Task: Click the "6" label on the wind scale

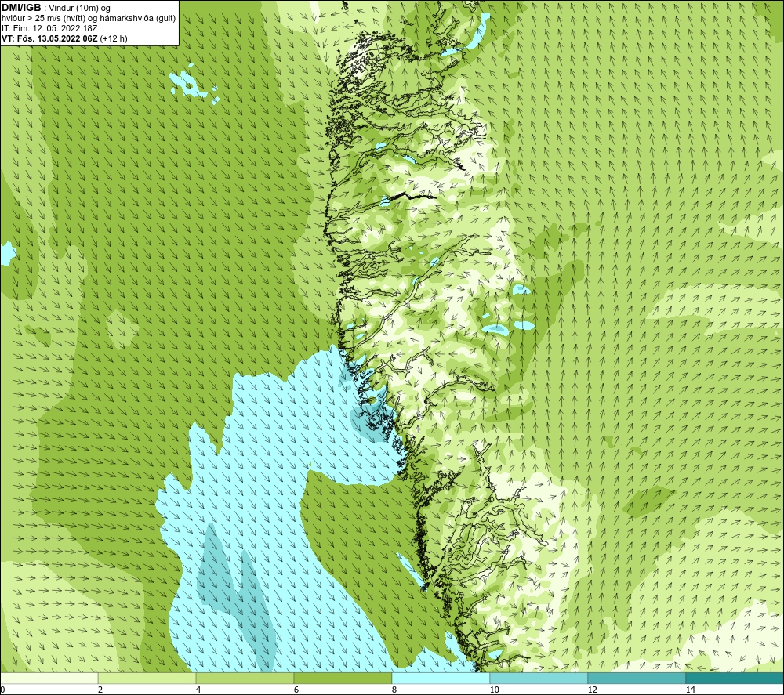Action: (296, 690)
